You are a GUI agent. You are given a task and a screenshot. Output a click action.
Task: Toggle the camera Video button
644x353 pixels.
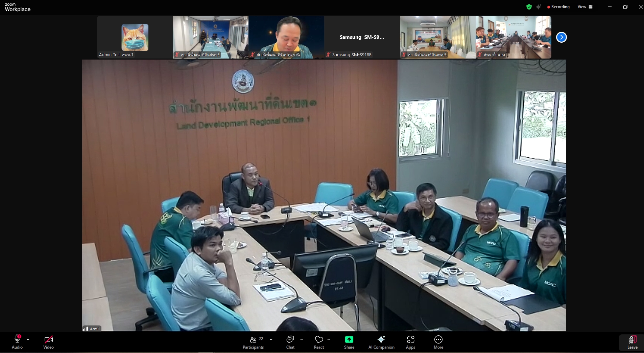pos(48,342)
